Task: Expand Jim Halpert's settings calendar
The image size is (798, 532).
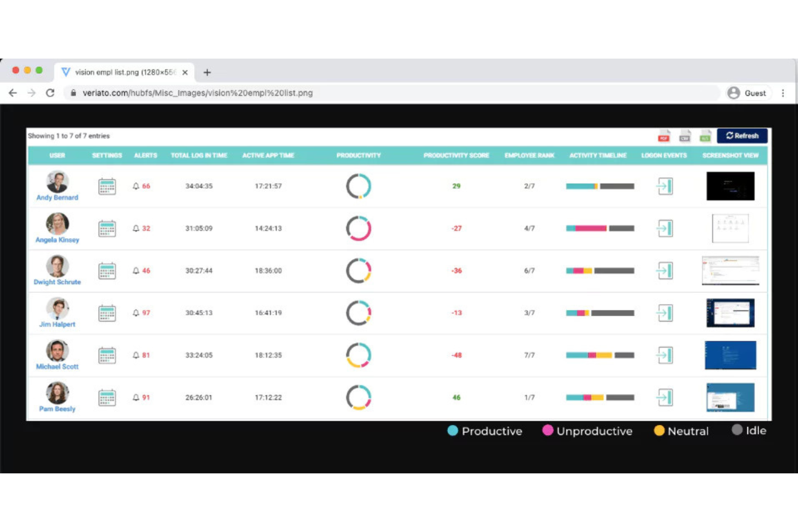Action: 106,313
